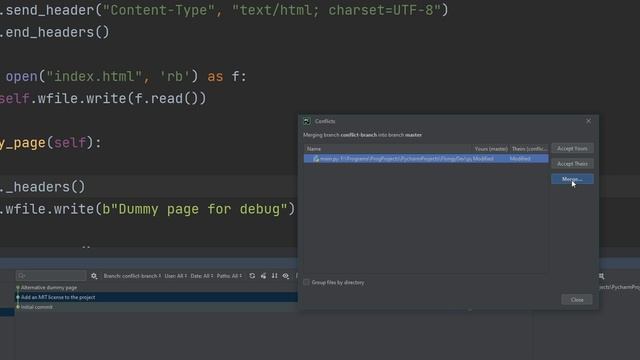Image resolution: width=640 pixels, height=360 pixels.
Task: Open the log search options gear icon
Action: point(94,276)
